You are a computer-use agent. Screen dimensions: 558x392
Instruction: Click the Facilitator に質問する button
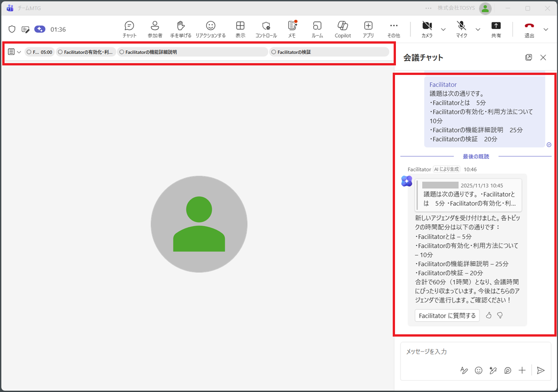pos(447,316)
